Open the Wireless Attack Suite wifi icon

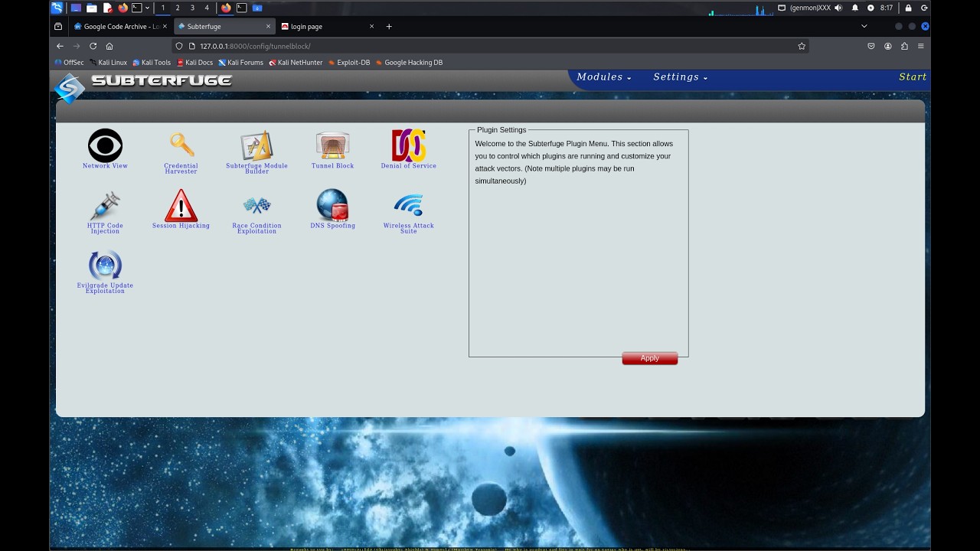(x=409, y=205)
